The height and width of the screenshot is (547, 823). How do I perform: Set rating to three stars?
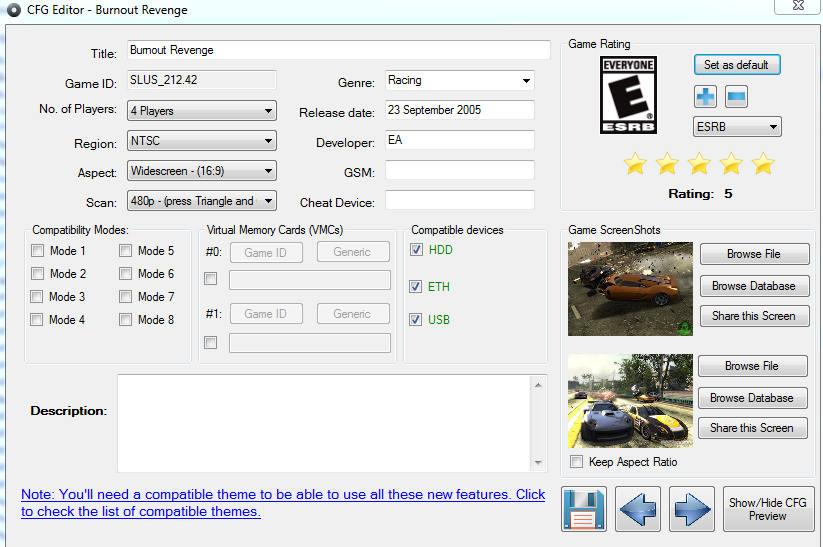pyautogui.click(x=699, y=163)
